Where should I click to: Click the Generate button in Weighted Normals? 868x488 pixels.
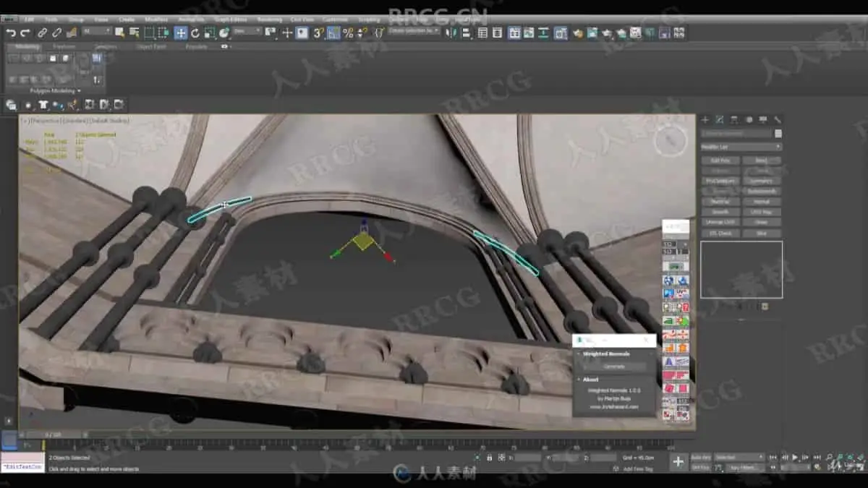pos(614,367)
